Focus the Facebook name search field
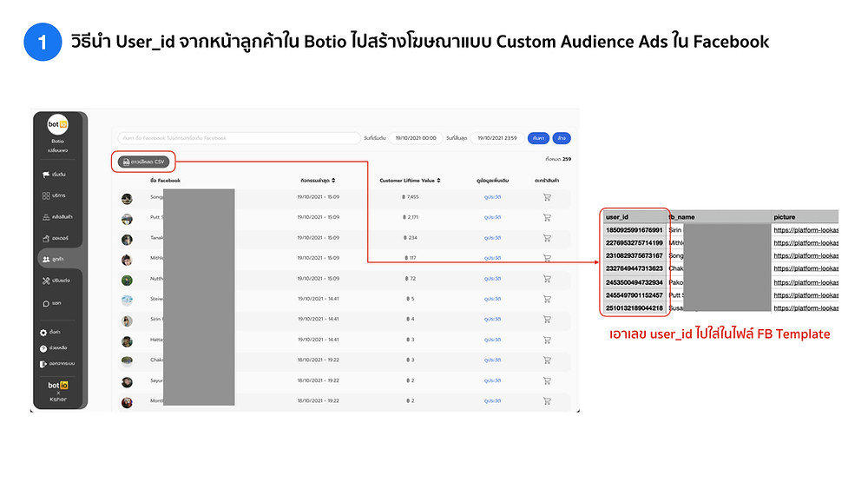Viewport: 868px width, 489px height. pos(239,138)
